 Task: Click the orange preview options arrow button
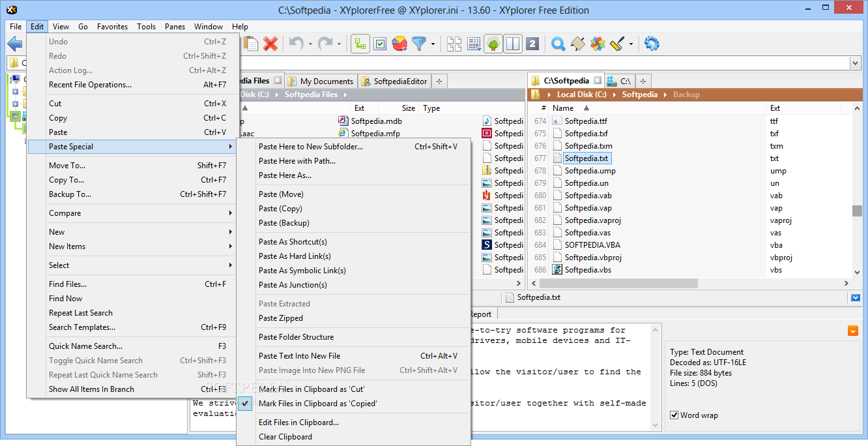(853, 331)
